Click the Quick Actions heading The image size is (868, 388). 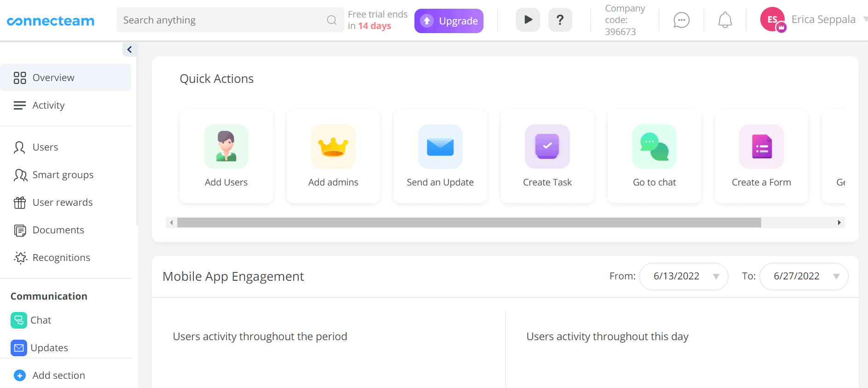[x=216, y=79]
